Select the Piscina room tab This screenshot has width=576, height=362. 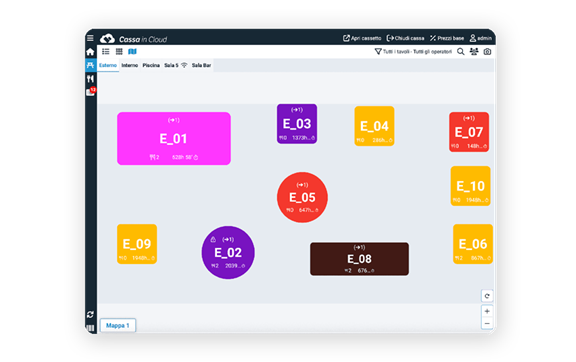pyautogui.click(x=151, y=65)
